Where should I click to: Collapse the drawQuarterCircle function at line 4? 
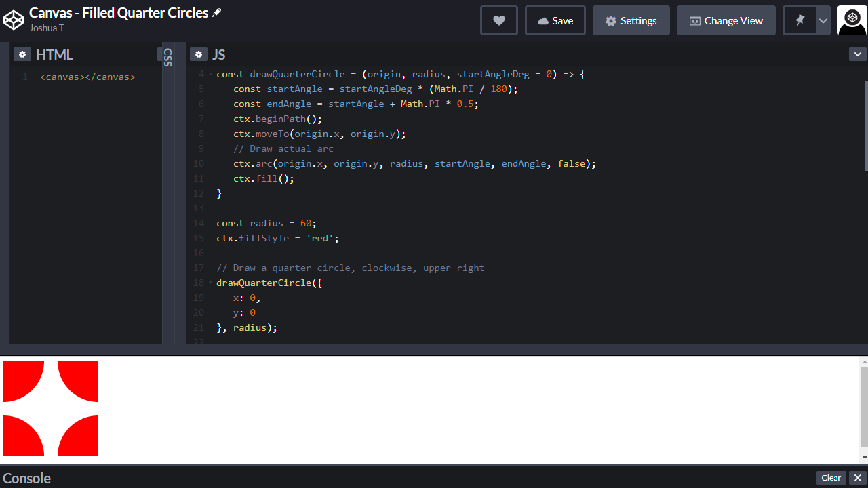tap(210, 74)
